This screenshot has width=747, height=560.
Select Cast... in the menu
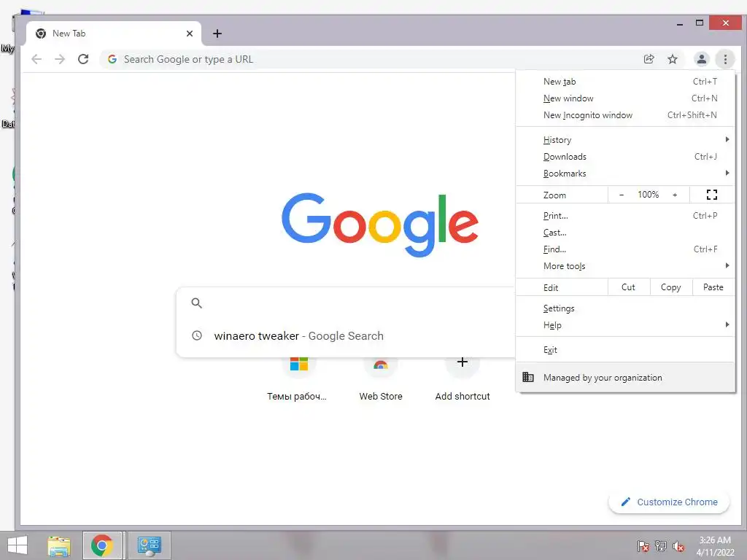625,233
